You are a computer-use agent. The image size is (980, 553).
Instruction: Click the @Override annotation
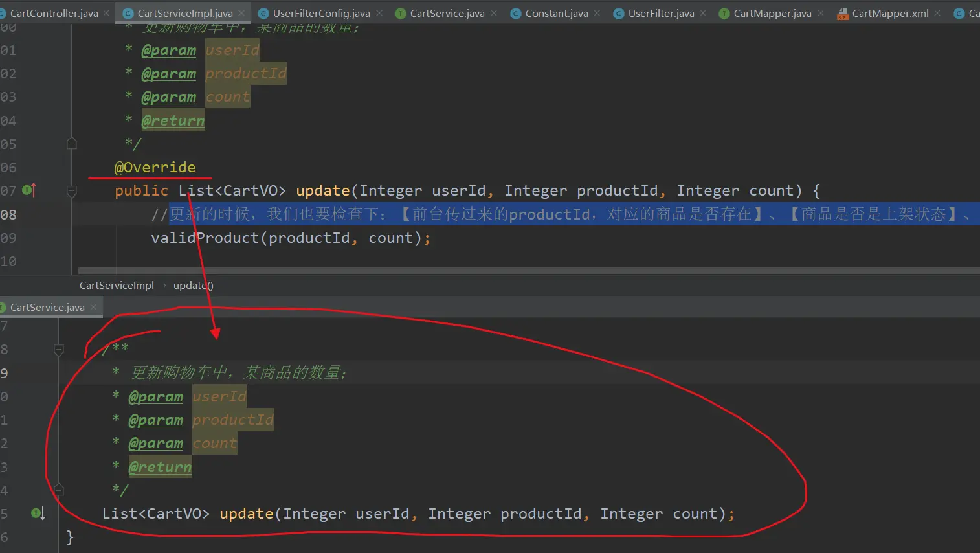tap(155, 167)
